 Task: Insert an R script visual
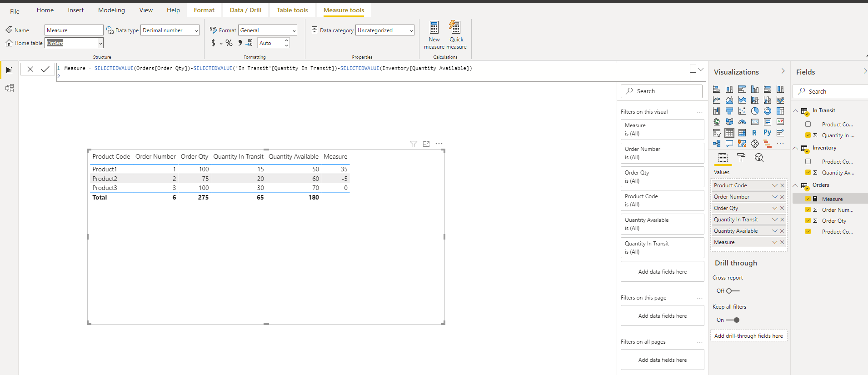754,133
